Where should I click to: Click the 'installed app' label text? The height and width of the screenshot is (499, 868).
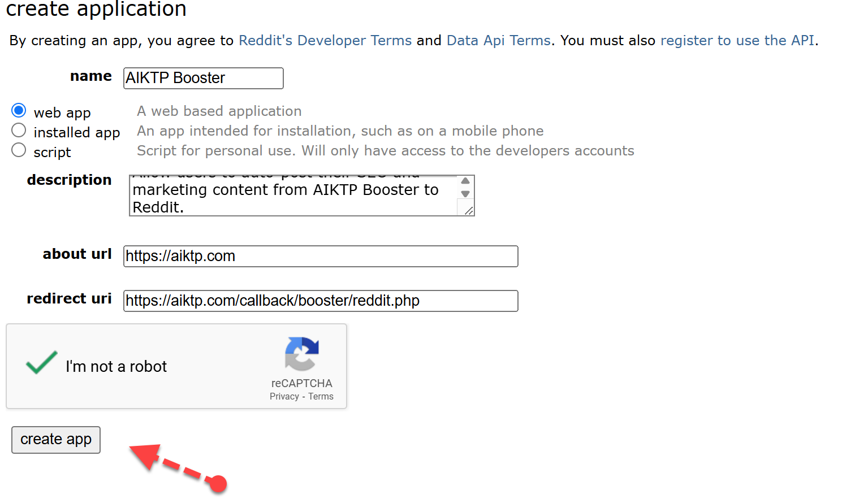coord(76,133)
